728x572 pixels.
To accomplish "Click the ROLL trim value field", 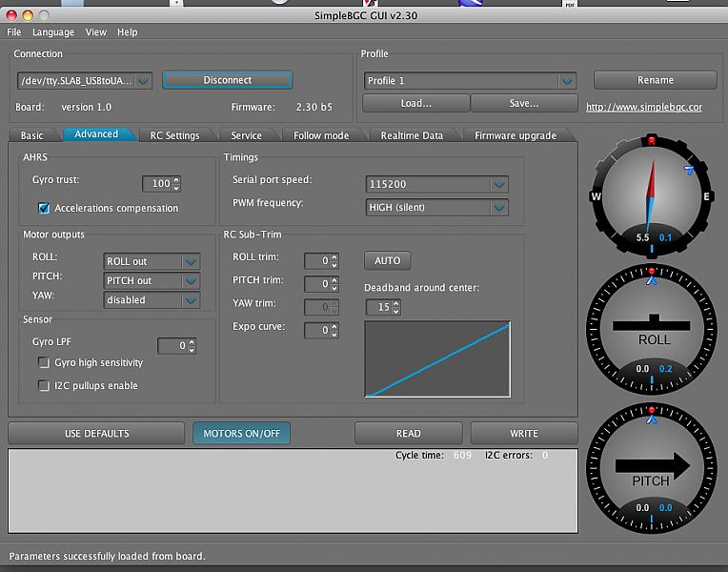I will click(317, 260).
